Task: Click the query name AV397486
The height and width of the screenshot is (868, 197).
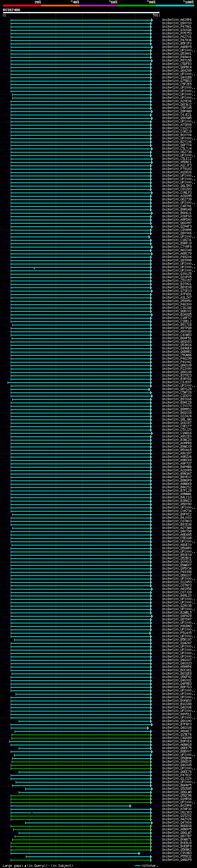Action: coord(11,10)
